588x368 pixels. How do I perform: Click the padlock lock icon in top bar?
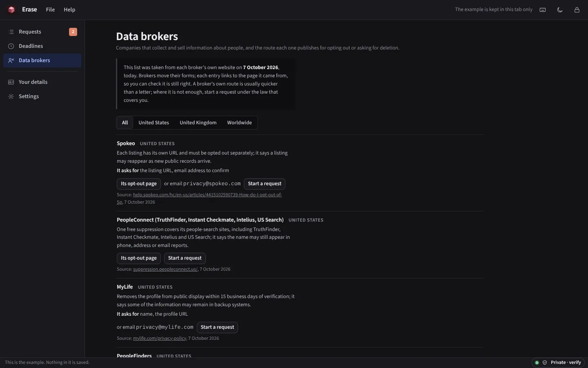point(577,9)
